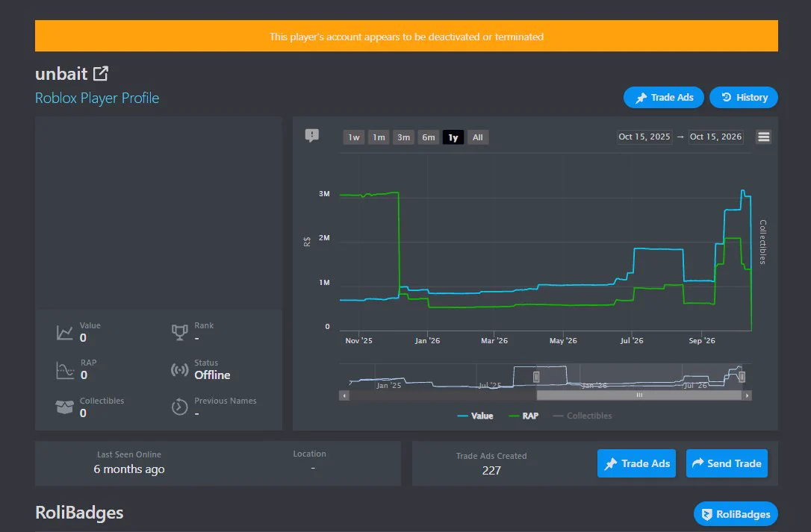
Task: Click Trade Ads button beside Send Trade
Action: pos(637,463)
